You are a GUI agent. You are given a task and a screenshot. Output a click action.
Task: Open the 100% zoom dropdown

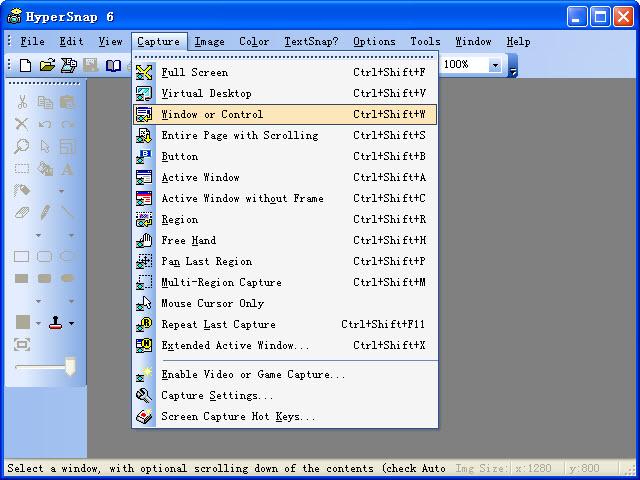point(495,65)
